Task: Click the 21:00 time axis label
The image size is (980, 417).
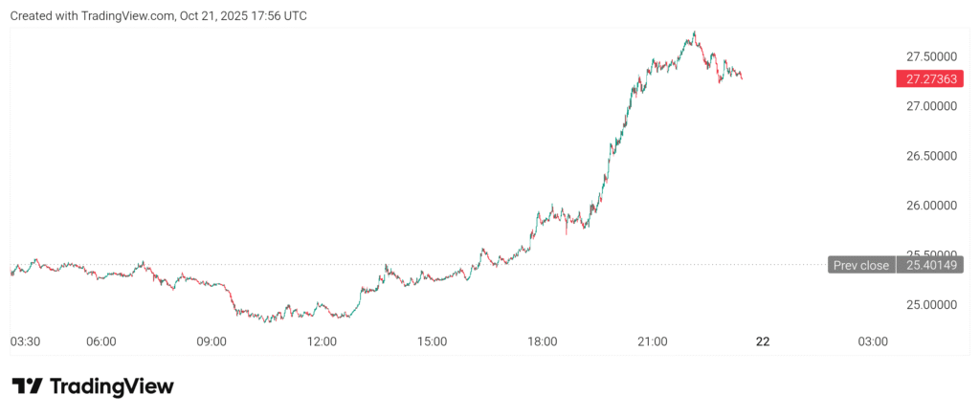Action: tap(653, 340)
